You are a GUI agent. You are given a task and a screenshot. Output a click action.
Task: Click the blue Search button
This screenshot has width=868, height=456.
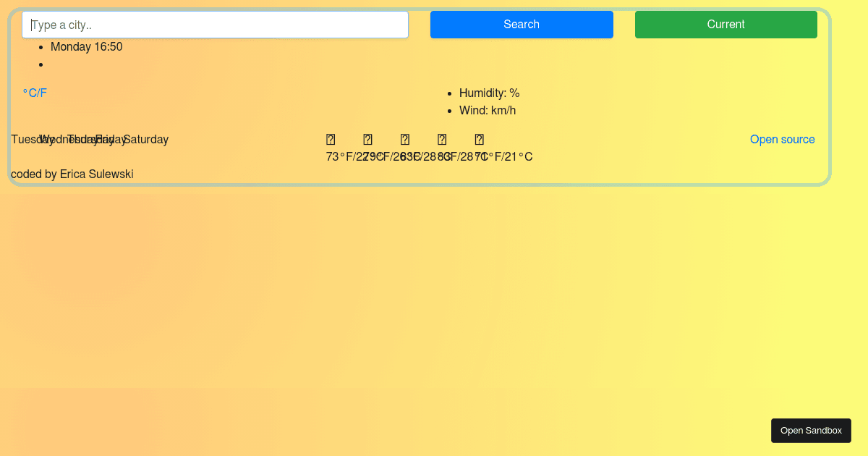[522, 25]
